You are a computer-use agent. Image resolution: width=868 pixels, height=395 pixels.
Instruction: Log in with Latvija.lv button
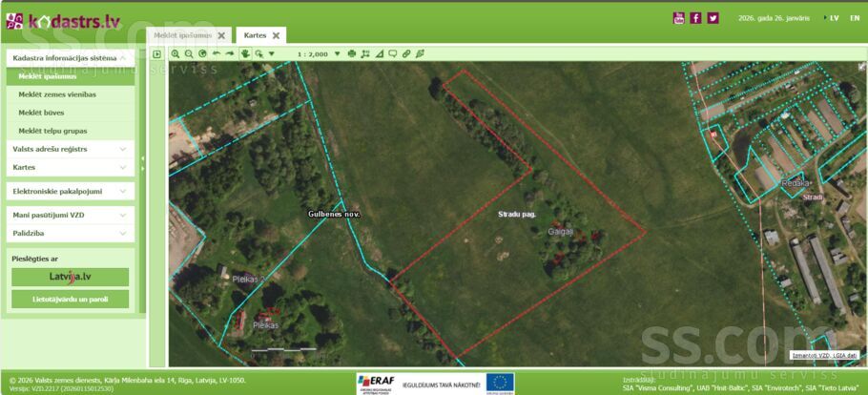[x=71, y=277]
